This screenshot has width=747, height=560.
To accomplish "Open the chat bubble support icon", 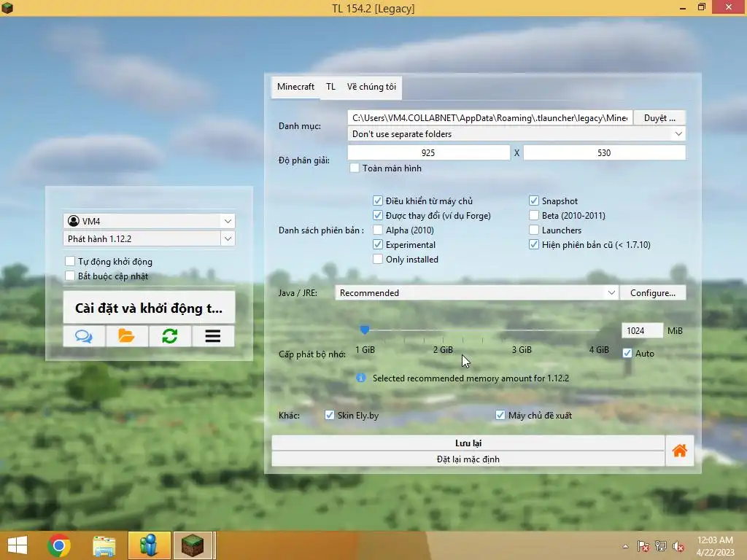I will [84, 336].
